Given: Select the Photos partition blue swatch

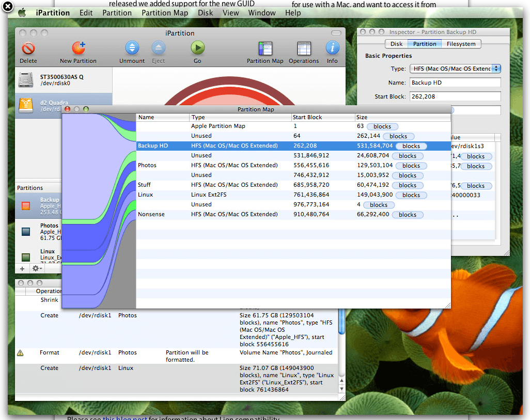Looking at the screenshot, I should 26,232.
